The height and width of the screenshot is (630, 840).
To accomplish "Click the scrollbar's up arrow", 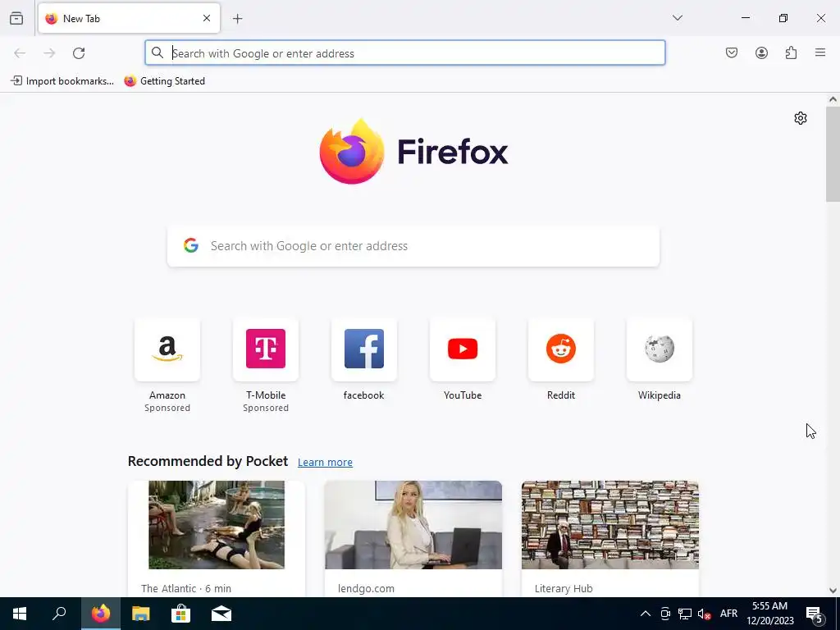I will coord(833,99).
